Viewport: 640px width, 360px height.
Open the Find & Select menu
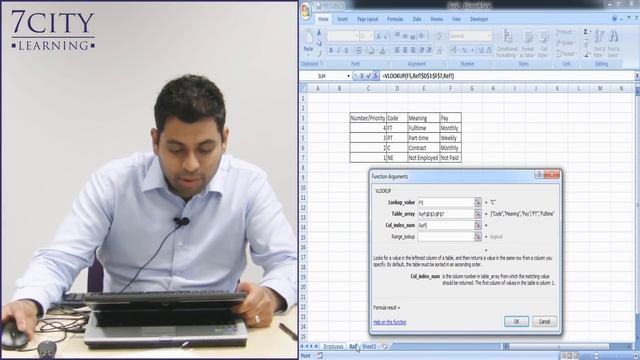613,43
